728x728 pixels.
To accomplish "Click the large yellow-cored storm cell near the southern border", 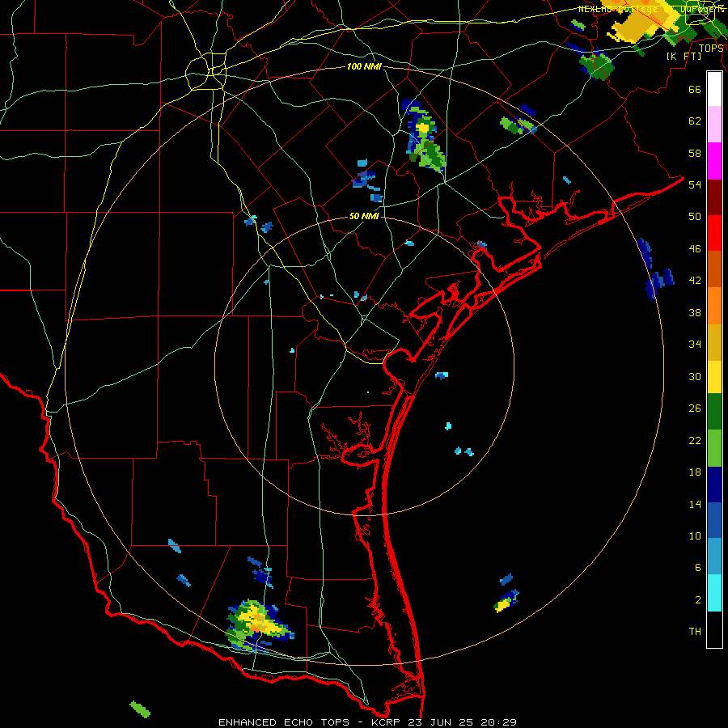I will click(x=258, y=625).
